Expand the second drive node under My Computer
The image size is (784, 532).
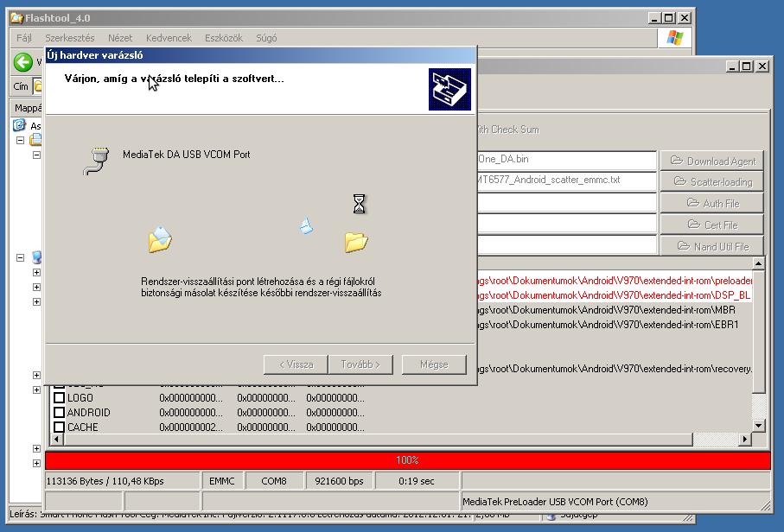[36, 287]
